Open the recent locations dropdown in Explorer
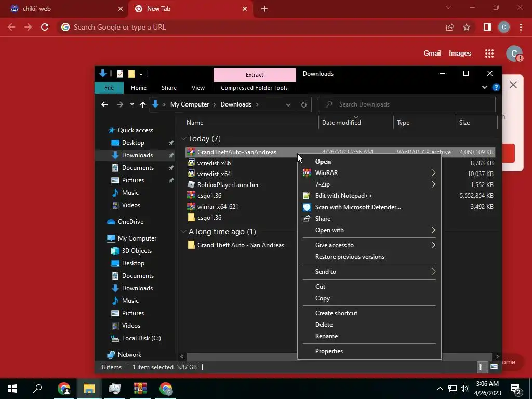Image resolution: width=532 pixels, height=399 pixels. point(132,104)
